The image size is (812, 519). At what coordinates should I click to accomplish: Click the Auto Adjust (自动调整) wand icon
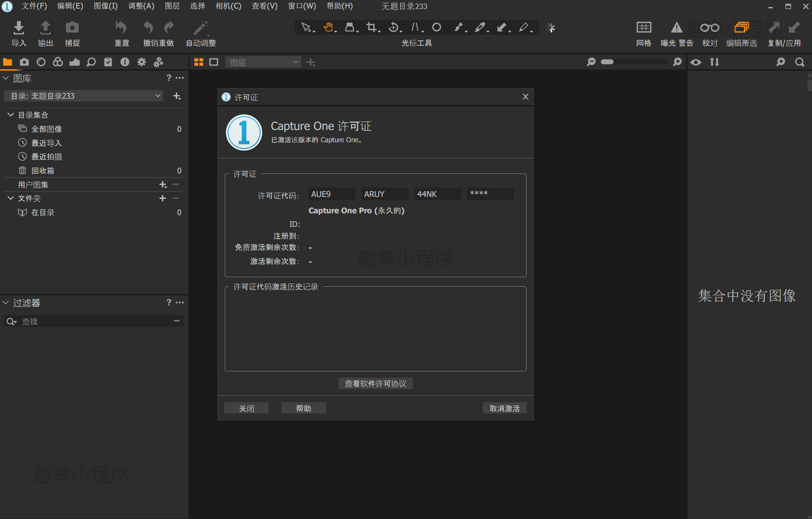click(x=201, y=28)
